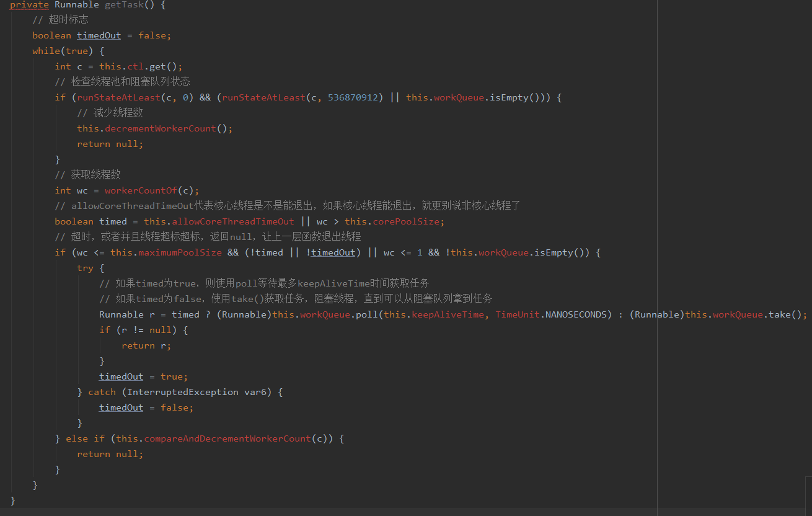
Task: Click the comment '// 超时，或者并且线程超标超标'
Action: (x=208, y=237)
